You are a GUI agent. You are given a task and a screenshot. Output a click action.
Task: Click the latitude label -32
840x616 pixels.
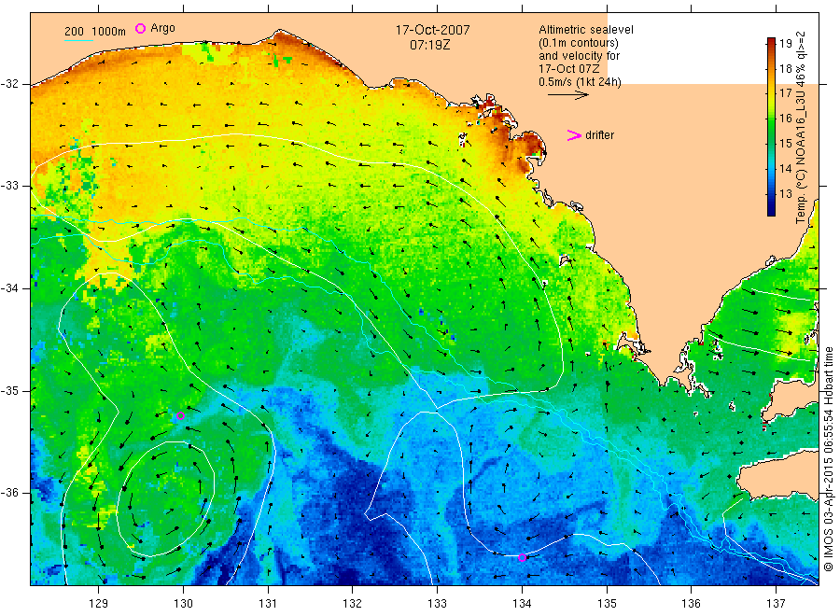click(9, 84)
